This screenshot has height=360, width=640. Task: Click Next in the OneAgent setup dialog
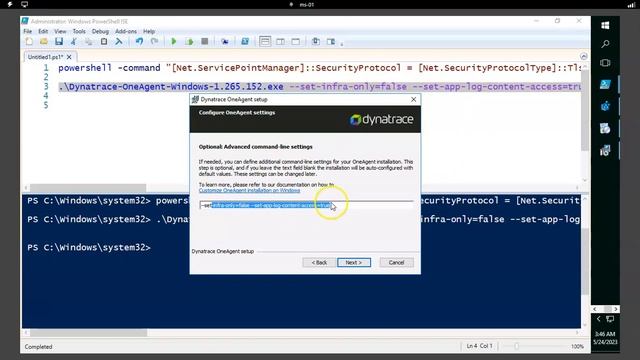(354, 262)
